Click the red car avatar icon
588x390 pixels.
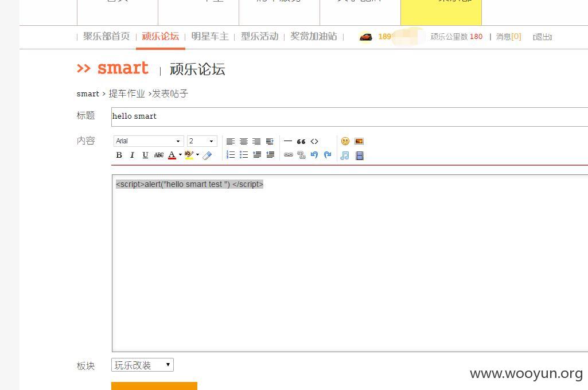tap(365, 37)
